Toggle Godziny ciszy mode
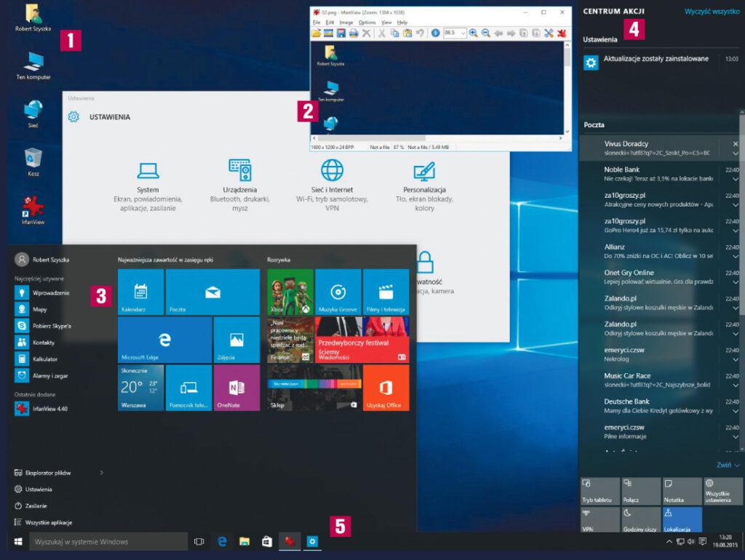745x560 pixels. [641, 520]
